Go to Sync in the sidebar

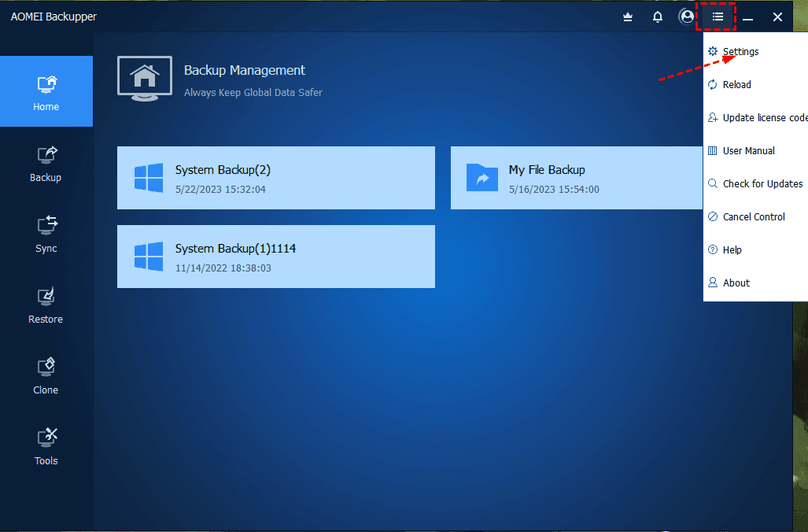coord(46,235)
